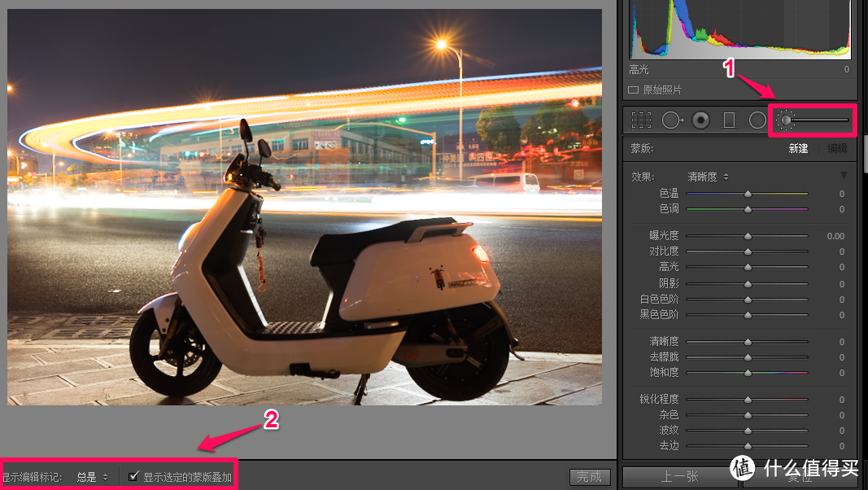Image resolution: width=868 pixels, height=490 pixels.
Task: Switch mask mode to 新建
Action: point(798,148)
